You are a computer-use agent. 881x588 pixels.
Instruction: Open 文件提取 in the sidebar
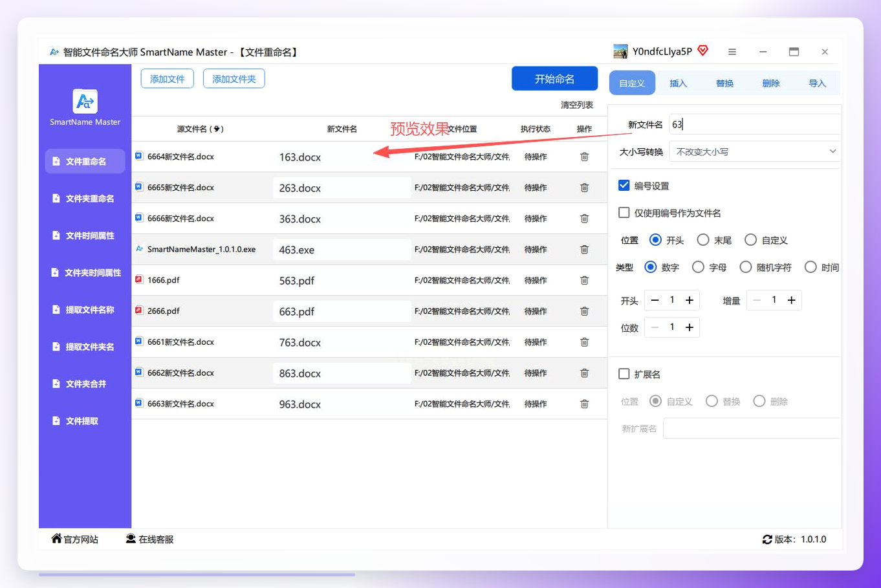pyautogui.click(x=85, y=421)
